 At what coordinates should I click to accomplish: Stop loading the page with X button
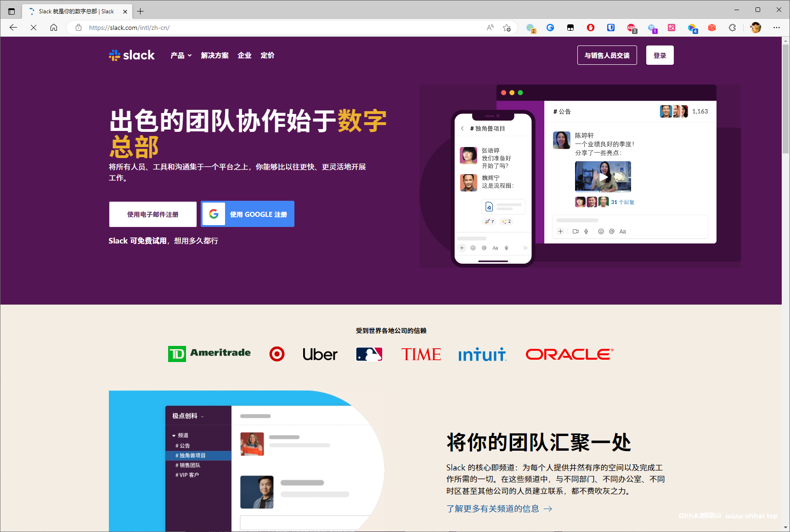coord(34,28)
